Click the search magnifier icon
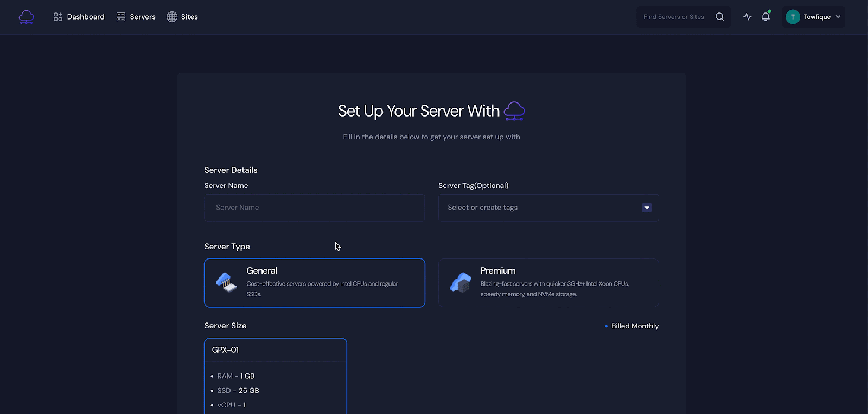Viewport: 868px width, 414px height. [x=719, y=17]
